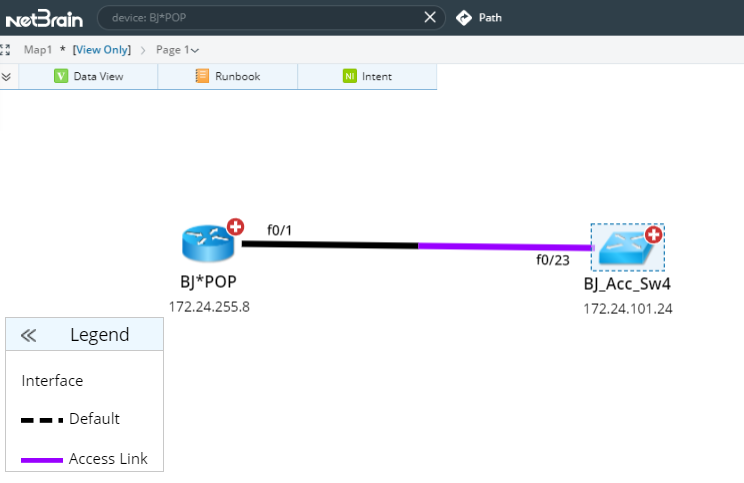The width and height of the screenshot is (744, 483).
Task: Click the device search input field
Action: [x=271, y=18]
